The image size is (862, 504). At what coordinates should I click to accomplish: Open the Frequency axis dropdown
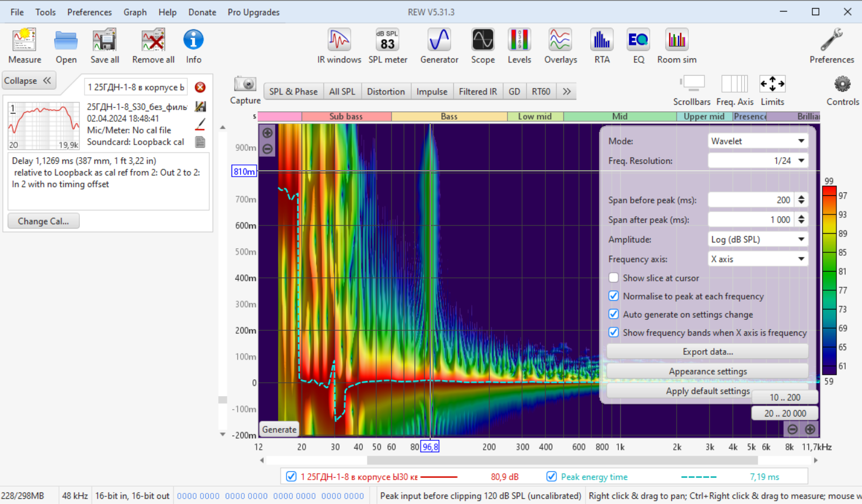(758, 259)
